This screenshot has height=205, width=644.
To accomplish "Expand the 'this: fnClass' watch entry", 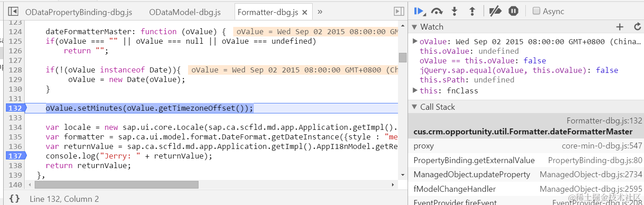I will (415, 90).
